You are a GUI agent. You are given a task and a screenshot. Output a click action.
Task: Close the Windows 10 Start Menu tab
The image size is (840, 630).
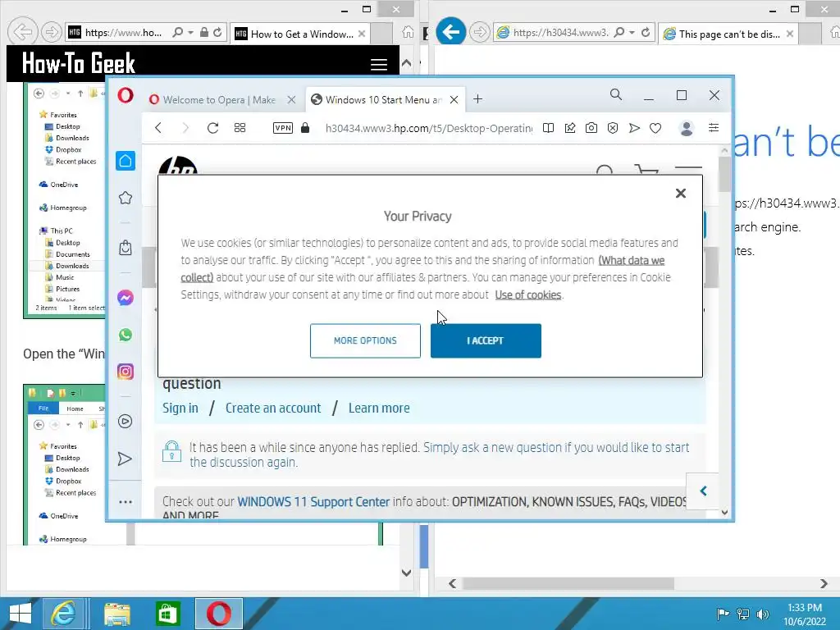tap(454, 99)
